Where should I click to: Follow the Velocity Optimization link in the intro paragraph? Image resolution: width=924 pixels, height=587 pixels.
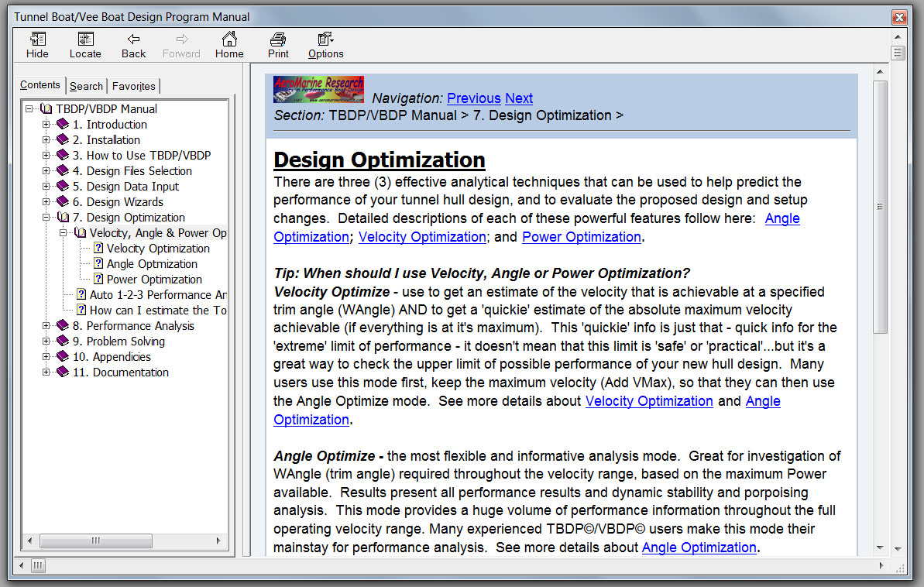[423, 237]
